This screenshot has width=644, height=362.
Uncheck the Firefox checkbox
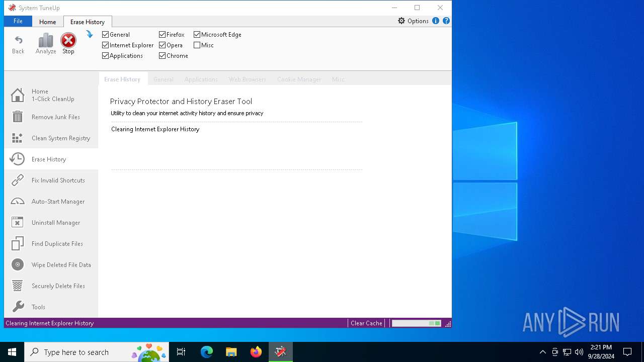pos(162,34)
